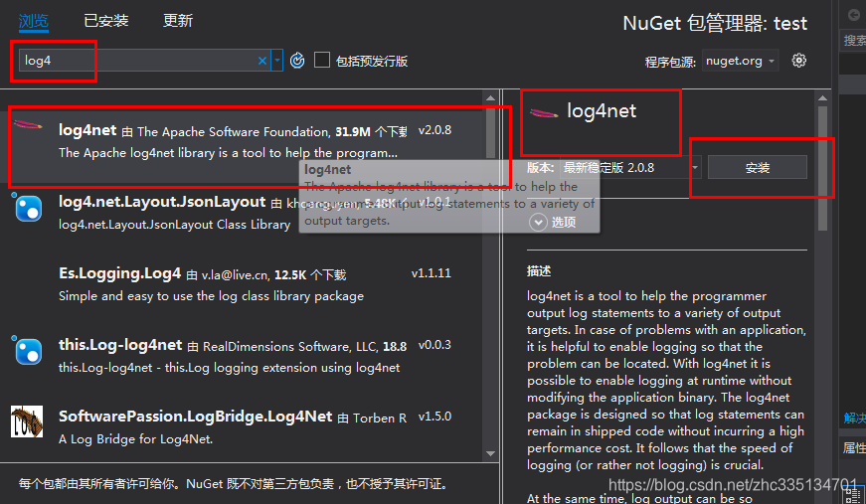Click the 解决 tab in the side panel
866x504 pixels.
pos(854,418)
